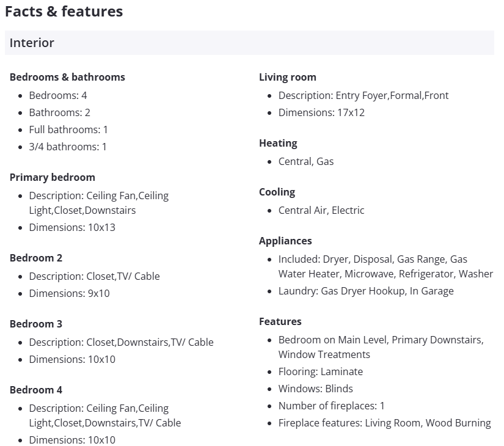
Task: Click the Facts & features heading
Action: pyautogui.click(x=64, y=12)
